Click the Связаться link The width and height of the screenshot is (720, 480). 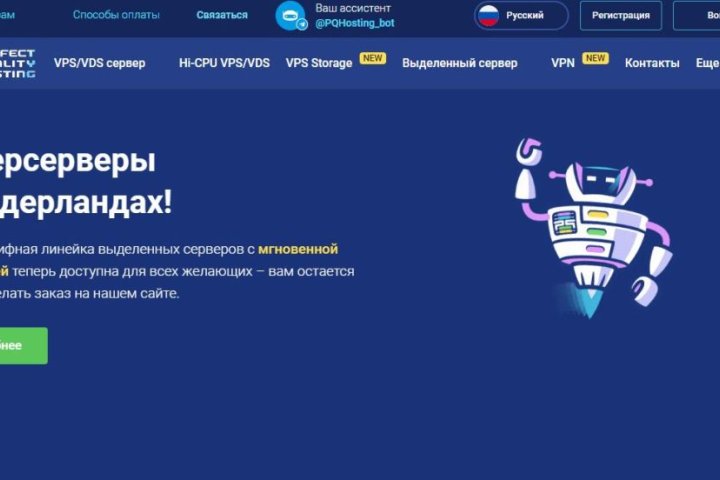(x=222, y=15)
